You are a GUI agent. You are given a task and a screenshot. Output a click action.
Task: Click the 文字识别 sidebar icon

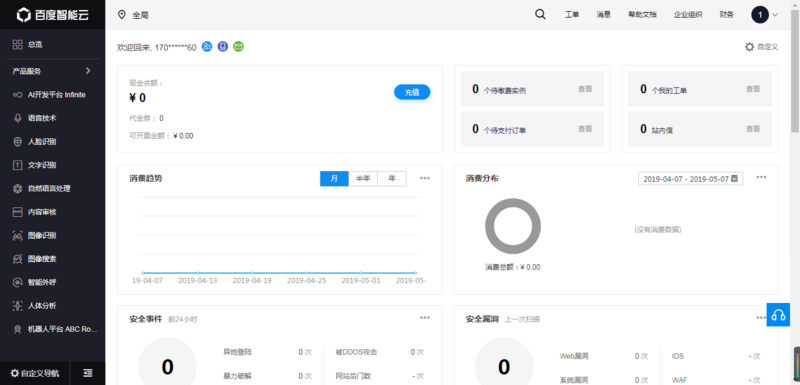click(x=17, y=165)
